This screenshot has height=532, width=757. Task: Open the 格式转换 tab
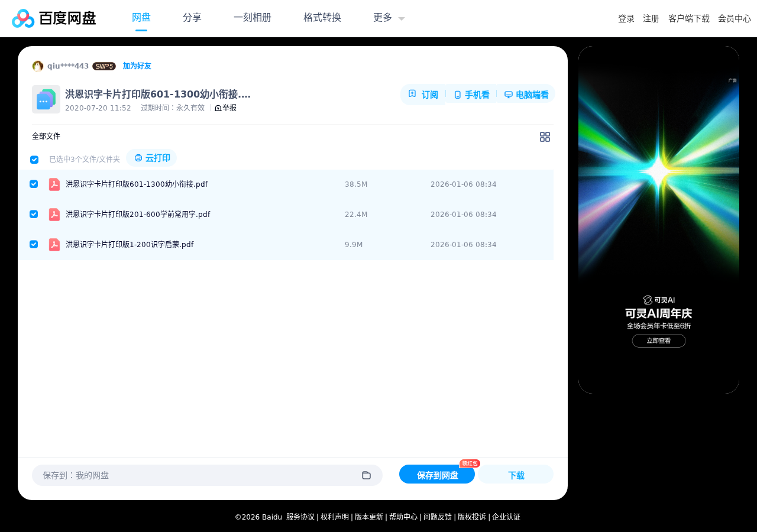(322, 18)
